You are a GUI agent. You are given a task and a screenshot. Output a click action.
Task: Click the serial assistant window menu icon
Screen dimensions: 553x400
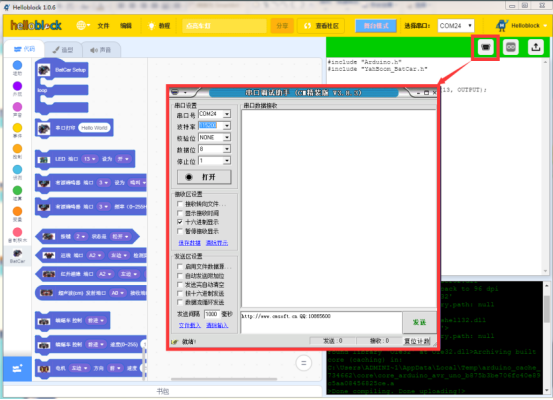point(175,92)
